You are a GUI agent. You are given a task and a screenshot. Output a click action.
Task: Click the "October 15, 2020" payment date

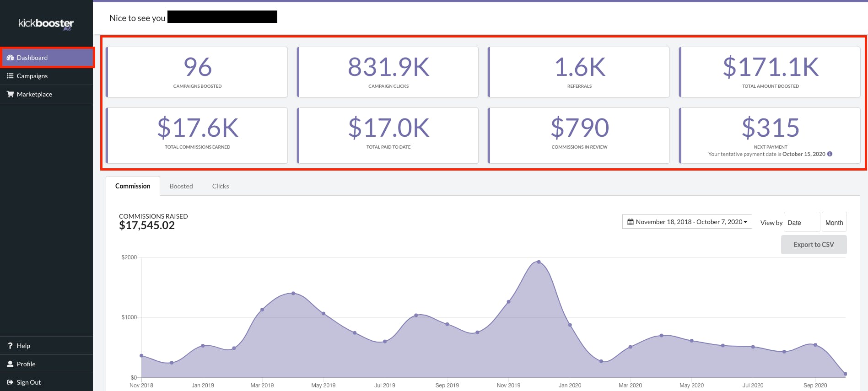[x=804, y=154]
